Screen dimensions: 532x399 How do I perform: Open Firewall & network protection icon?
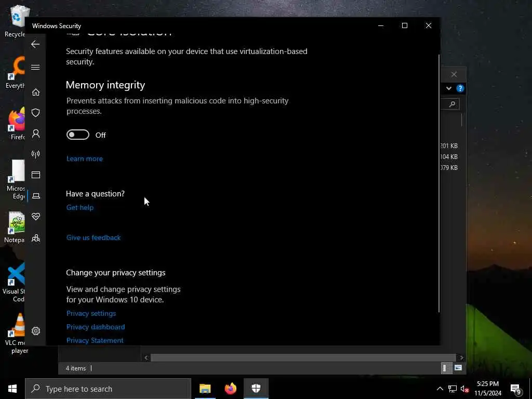point(36,154)
